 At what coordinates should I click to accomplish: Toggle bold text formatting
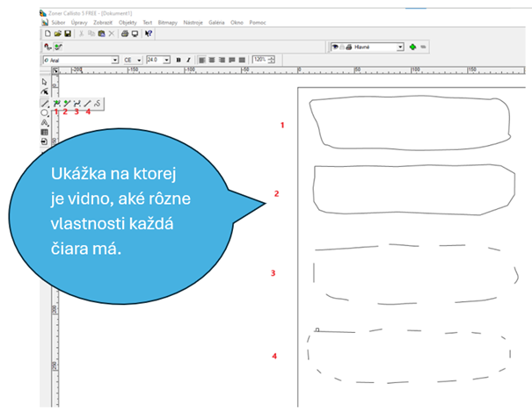coord(179,60)
